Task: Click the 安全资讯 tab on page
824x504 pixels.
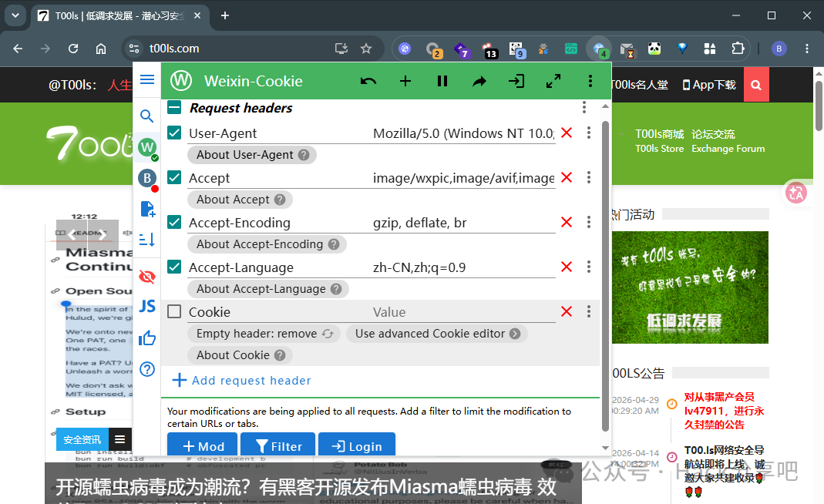Action: point(82,439)
